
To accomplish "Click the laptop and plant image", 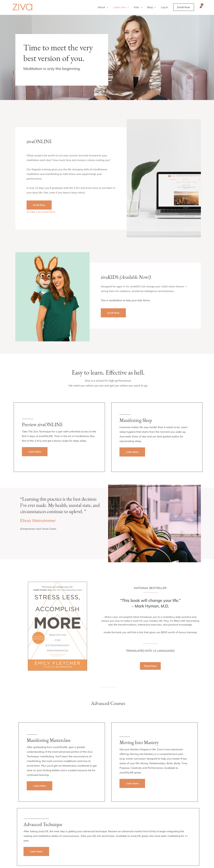I will pyautogui.click(x=164, y=178).
